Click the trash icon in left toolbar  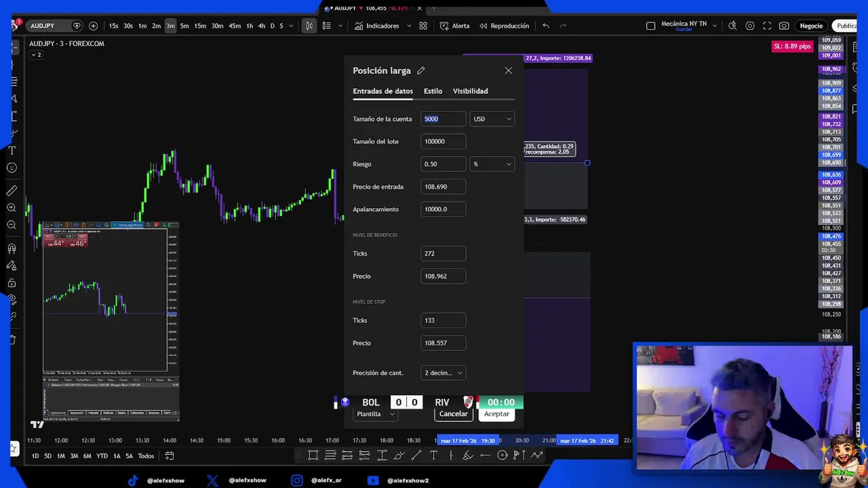tap(12, 340)
